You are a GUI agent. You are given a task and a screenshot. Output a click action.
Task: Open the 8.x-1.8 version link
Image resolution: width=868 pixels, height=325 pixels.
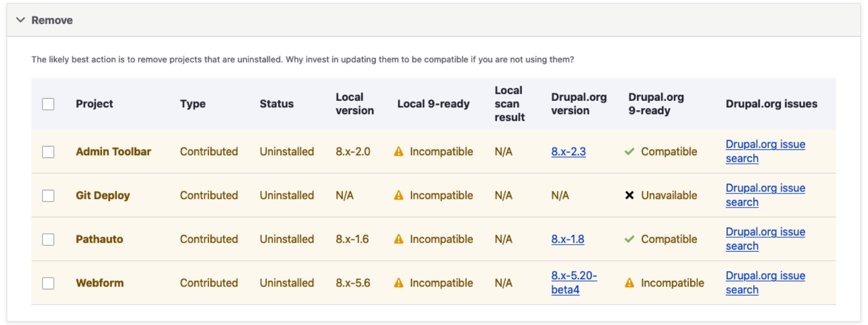[568, 239]
